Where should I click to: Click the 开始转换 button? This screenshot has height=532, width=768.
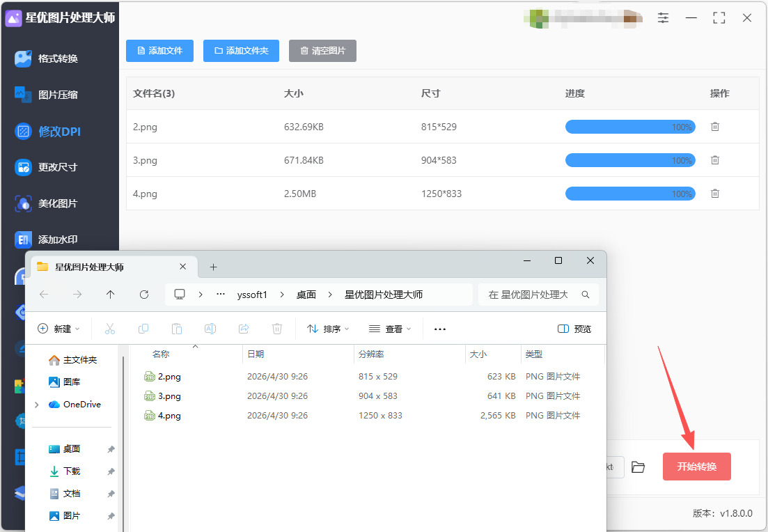point(696,467)
